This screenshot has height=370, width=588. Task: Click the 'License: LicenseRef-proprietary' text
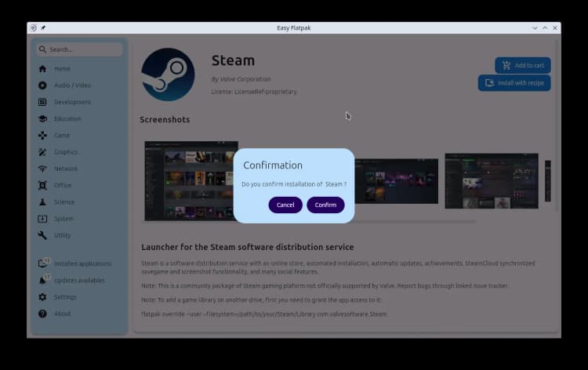(254, 92)
